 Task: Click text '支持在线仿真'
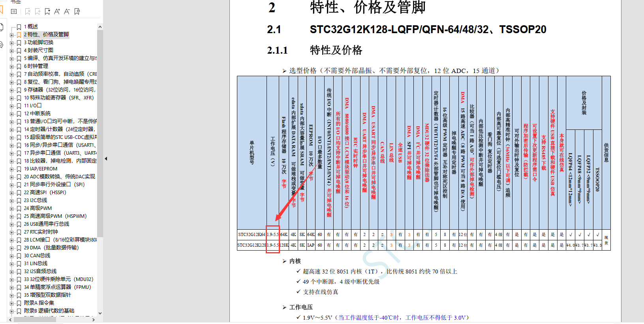[321, 292]
